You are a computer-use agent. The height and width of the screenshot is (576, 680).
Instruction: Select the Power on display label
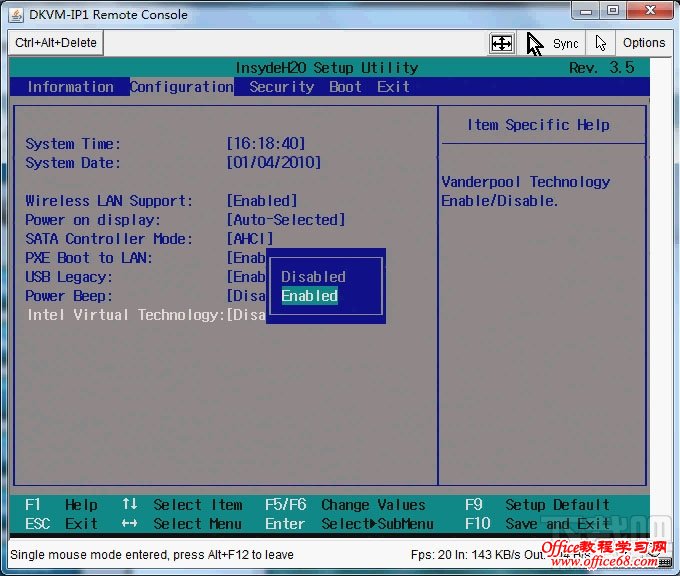point(92,220)
